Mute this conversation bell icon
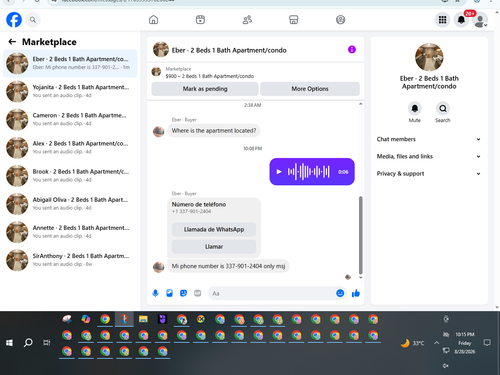 tap(415, 108)
